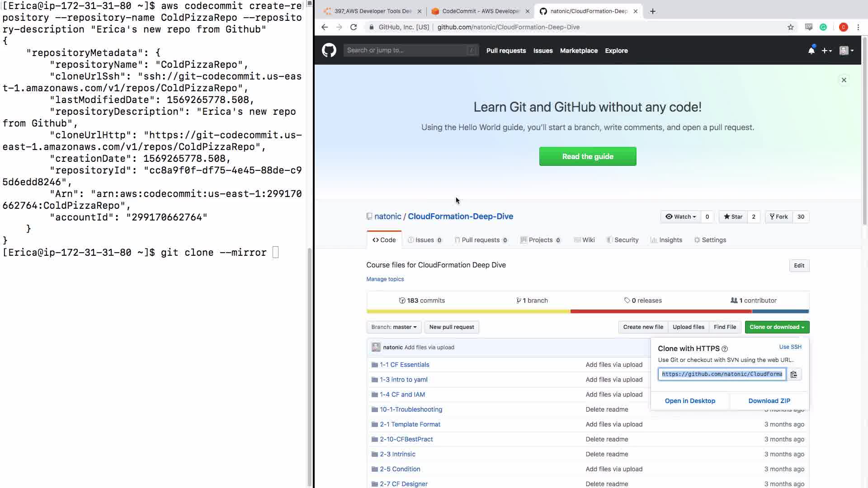Click the browser back arrow
868x488 pixels.
click(324, 27)
